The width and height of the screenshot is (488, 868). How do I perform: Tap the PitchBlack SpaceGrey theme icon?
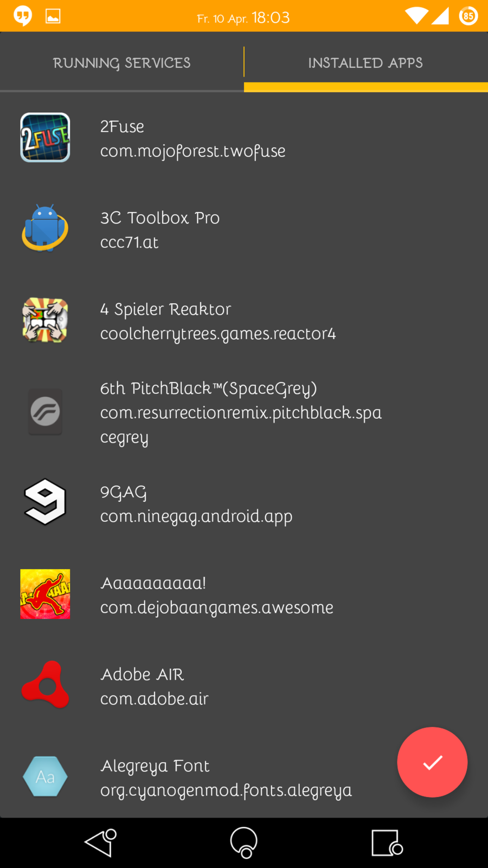coord(45,412)
